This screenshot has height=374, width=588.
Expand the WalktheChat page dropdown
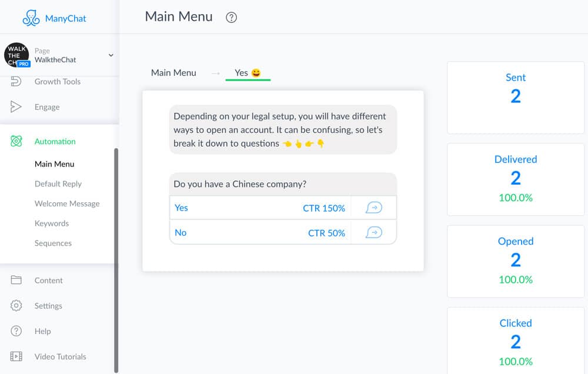[111, 55]
